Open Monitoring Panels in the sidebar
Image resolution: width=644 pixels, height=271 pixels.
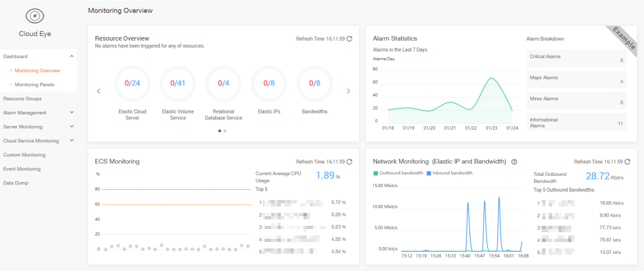coord(34,84)
